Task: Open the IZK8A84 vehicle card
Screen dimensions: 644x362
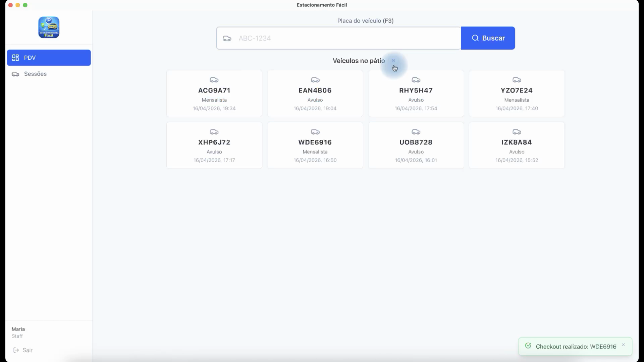Action: 517,145
